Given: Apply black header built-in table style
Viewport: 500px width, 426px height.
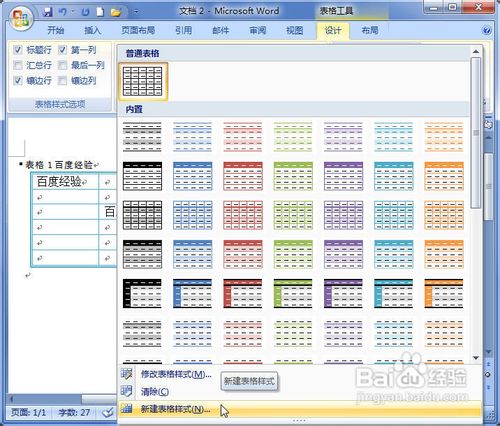Looking at the screenshot, I should [142, 176].
